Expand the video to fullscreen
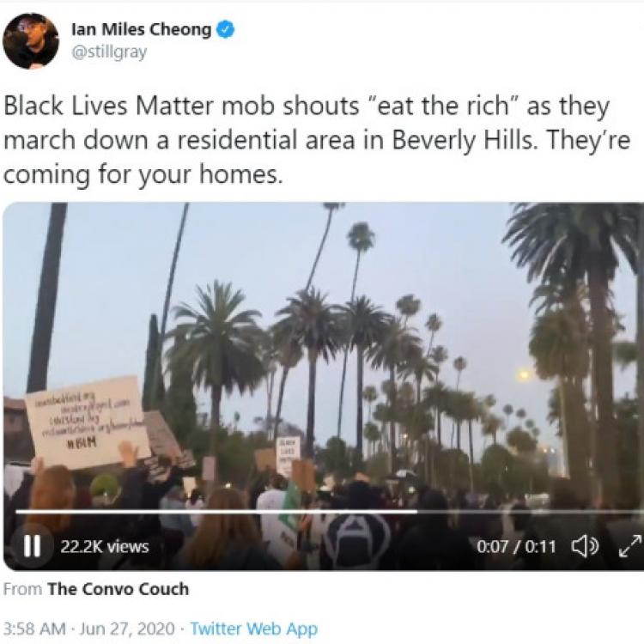Image resolution: width=644 pixels, height=644 pixels. [x=629, y=546]
